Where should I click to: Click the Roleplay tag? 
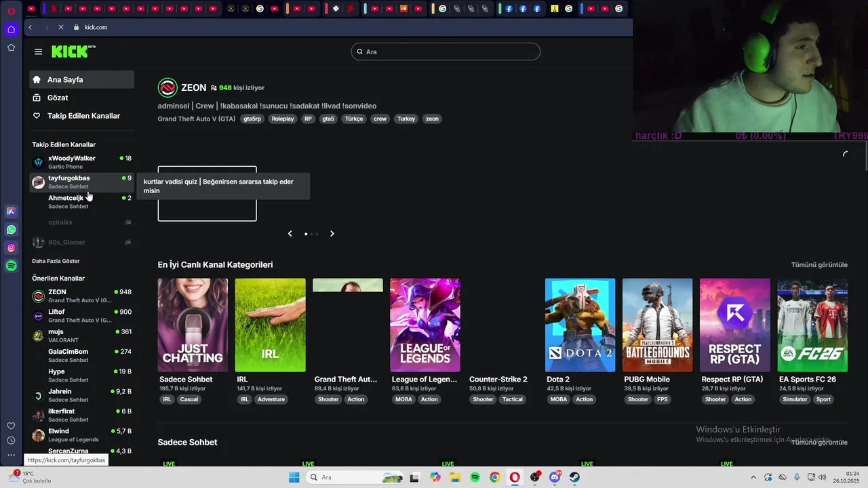coord(283,119)
